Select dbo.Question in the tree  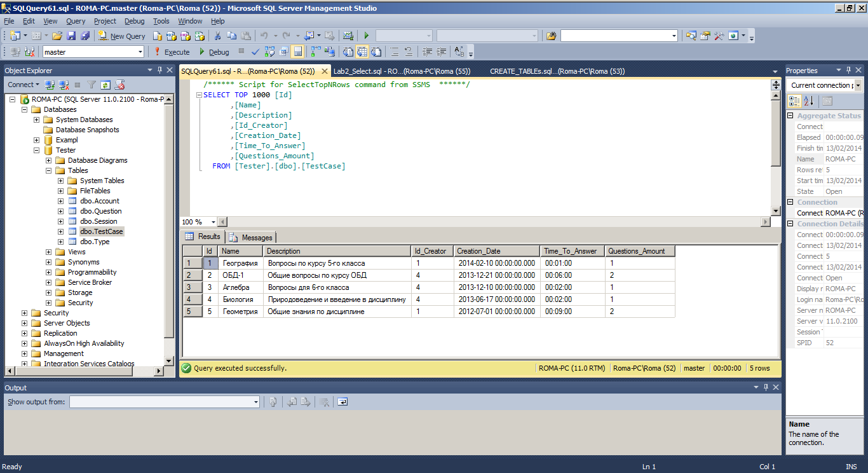coord(100,211)
